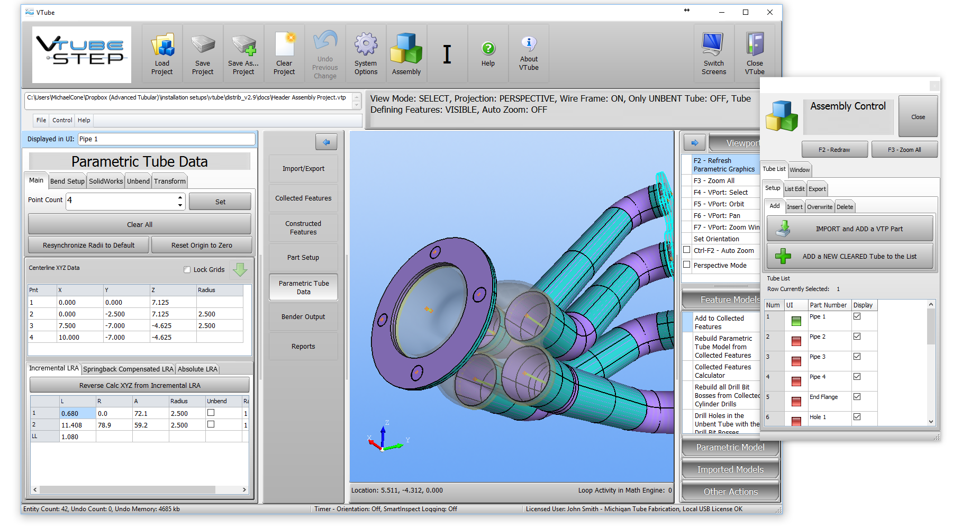Screen dimensions: 980x527
Task: Enable the Lock Grids checkbox
Action: (x=187, y=270)
